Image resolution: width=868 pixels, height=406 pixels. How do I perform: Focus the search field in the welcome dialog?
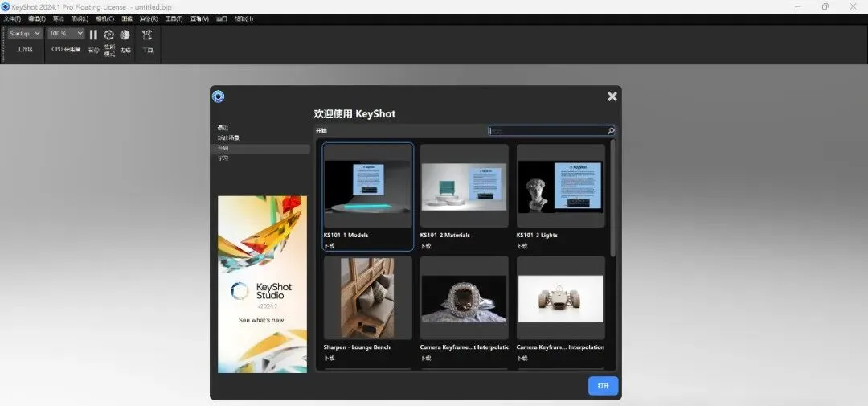pyautogui.click(x=551, y=131)
